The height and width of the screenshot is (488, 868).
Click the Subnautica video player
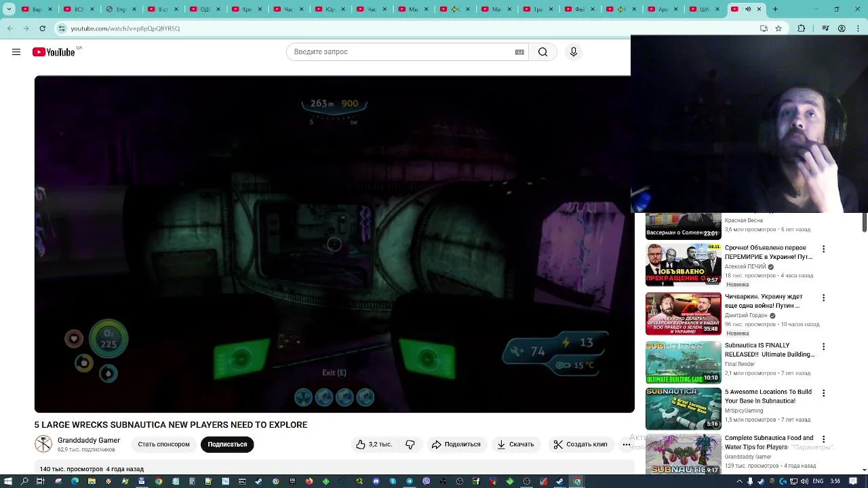click(x=334, y=244)
